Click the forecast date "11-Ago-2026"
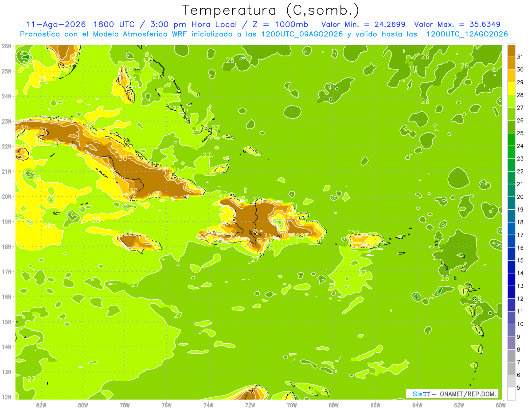 pos(55,24)
